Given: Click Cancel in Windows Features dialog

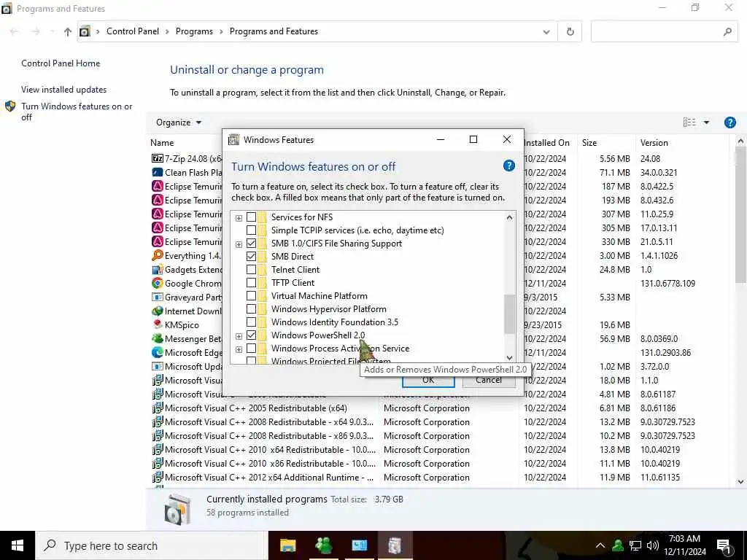Looking at the screenshot, I should [489, 380].
